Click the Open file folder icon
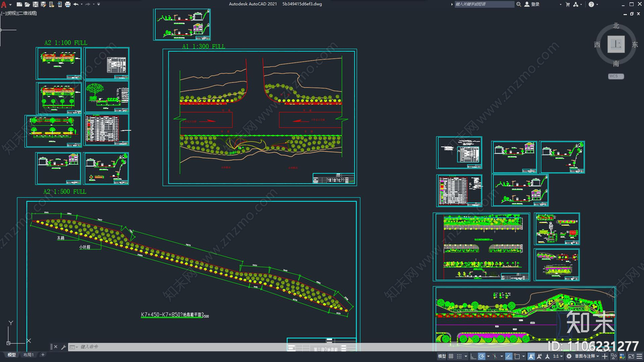 (x=27, y=4)
